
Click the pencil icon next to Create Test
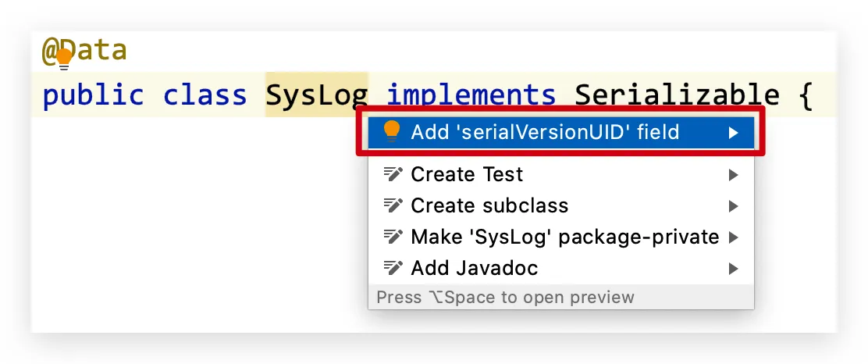[393, 174]
